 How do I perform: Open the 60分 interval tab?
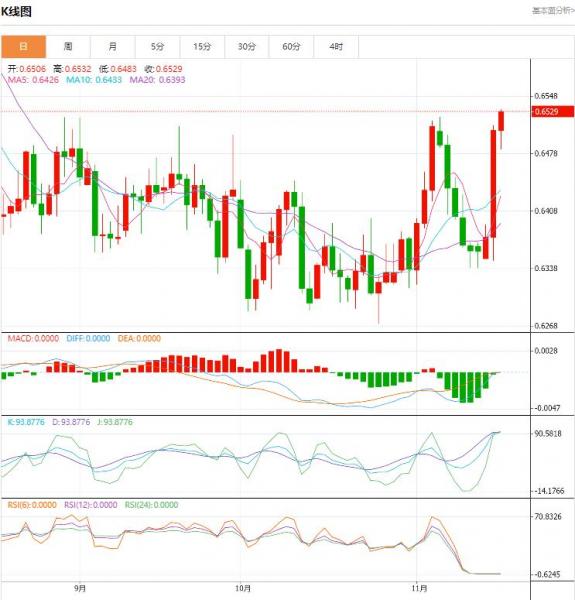click(291, 47)
